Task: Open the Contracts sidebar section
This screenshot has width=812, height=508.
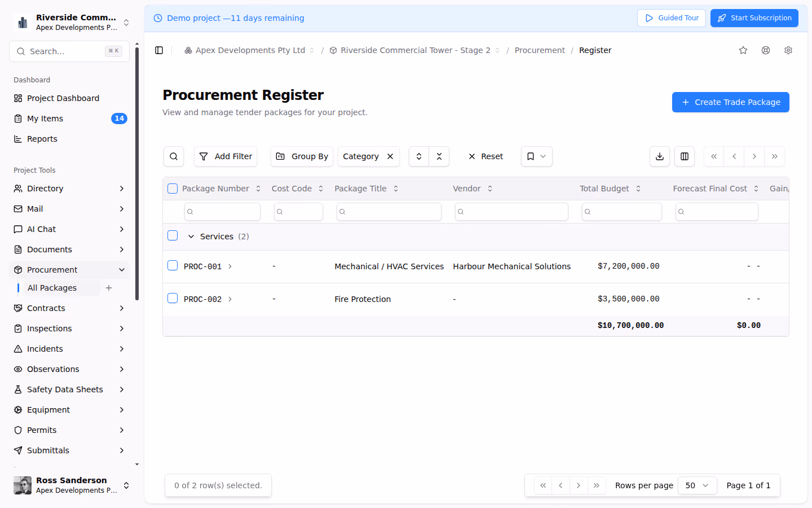Action: pyautogui.click(x=46, y=308)
